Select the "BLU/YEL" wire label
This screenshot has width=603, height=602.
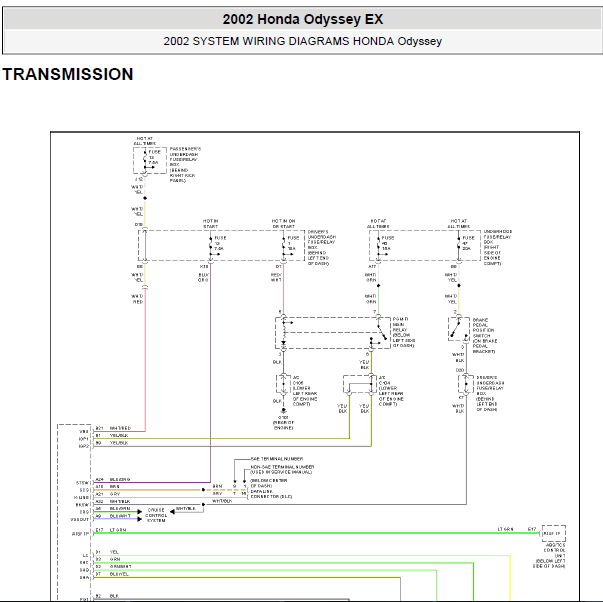click(x=119, y=574)
